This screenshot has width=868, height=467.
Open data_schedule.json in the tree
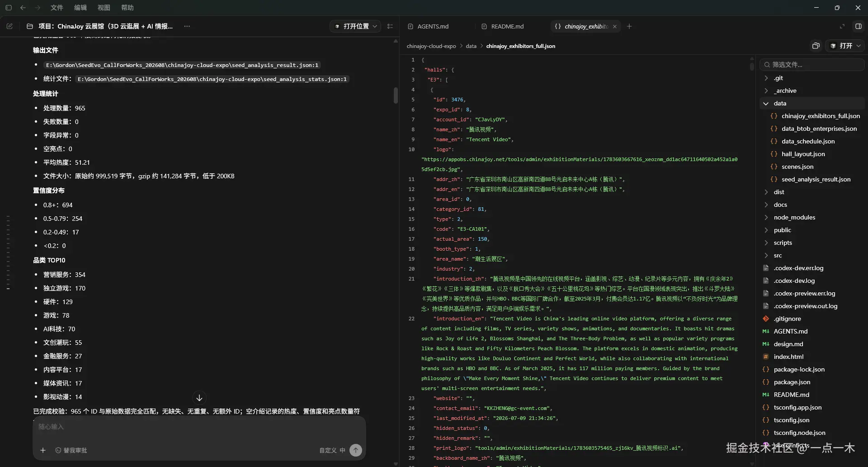click(808, 141)
